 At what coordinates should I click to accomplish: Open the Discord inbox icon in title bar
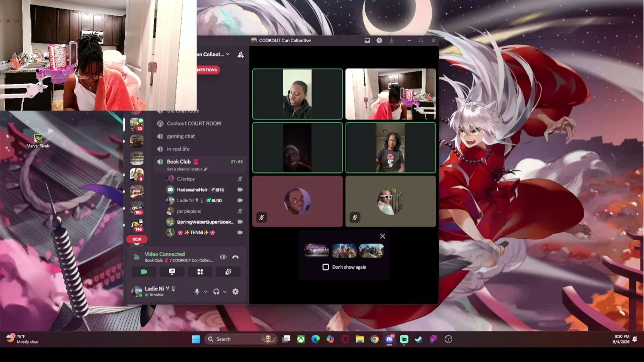tap(367, 41)
